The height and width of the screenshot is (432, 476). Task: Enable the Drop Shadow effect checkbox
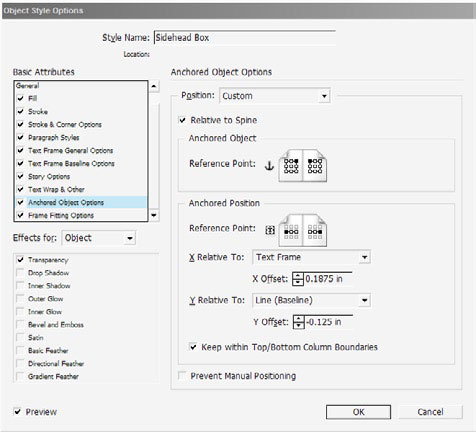(20, 273)
